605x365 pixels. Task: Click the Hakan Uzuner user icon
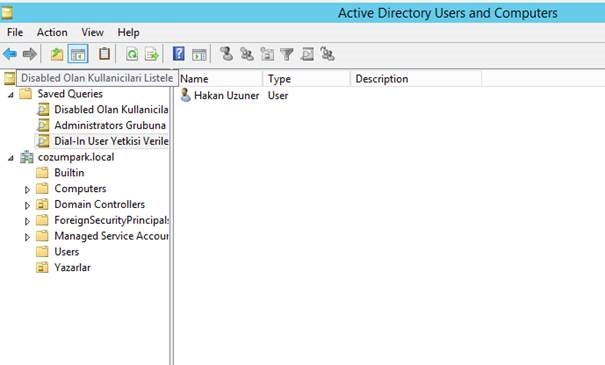coord(186,95)
